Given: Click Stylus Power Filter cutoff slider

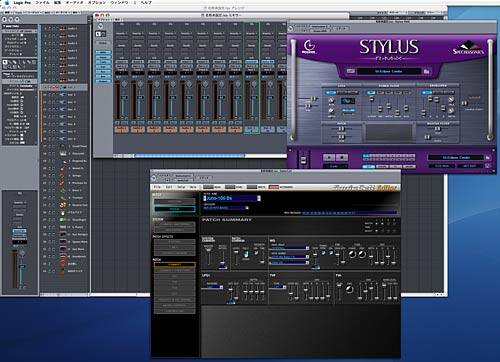Looking at the screenshot, I should pos(372,99).
